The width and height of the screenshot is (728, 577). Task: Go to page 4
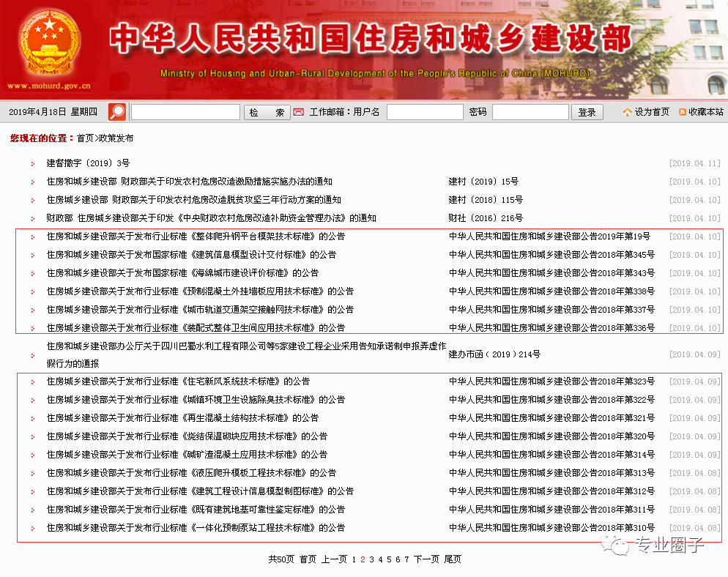(380, 560)
